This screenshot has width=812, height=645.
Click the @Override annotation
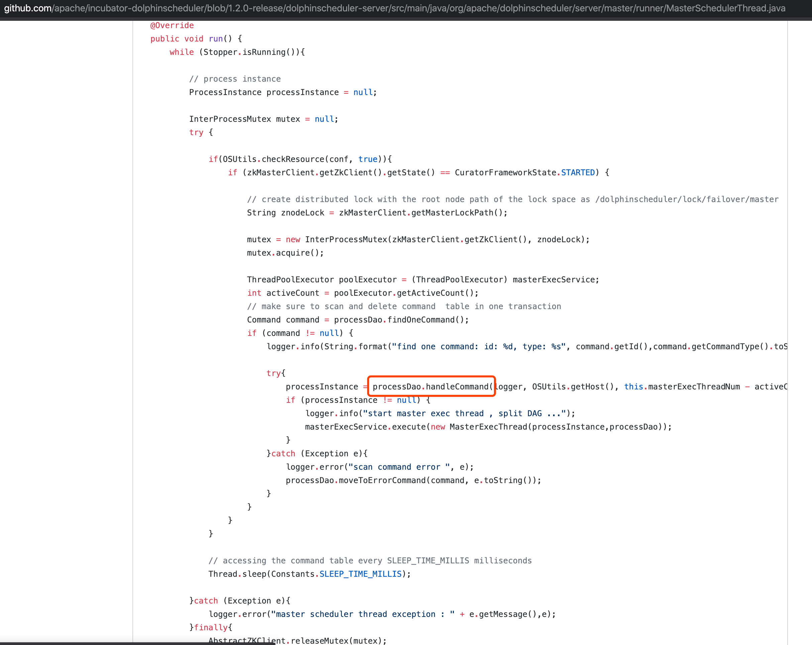(x=172, y=25)
